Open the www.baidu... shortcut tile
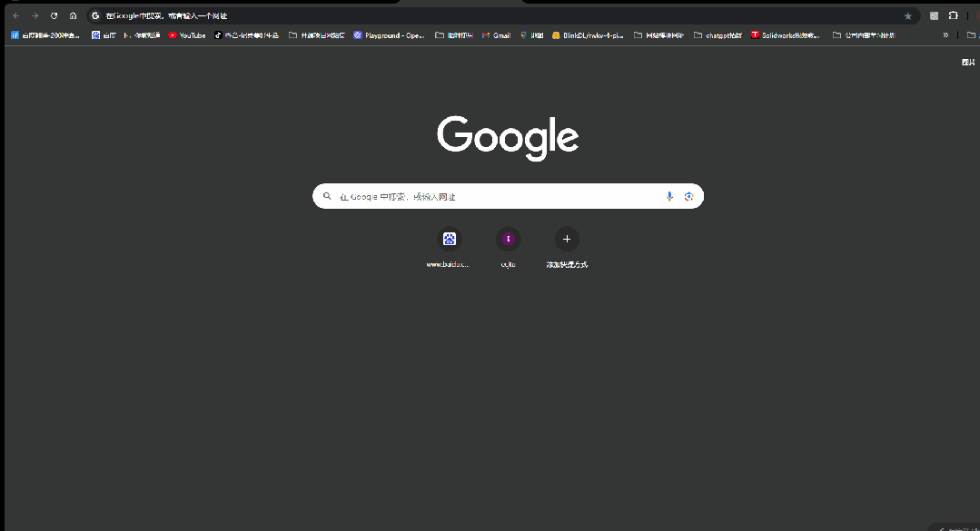The image size is (980, 531). (x=449, y=248)
